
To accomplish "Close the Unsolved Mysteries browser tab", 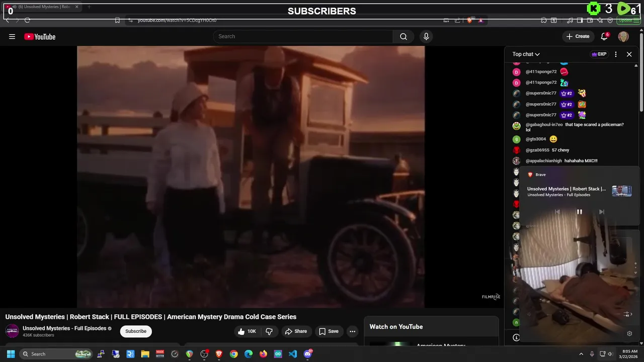I will pos(76,7).
